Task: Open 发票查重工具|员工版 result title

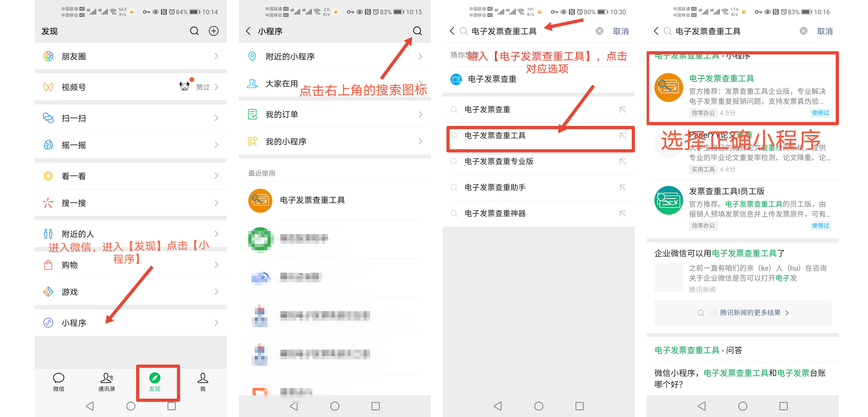Action: [727, 191]
